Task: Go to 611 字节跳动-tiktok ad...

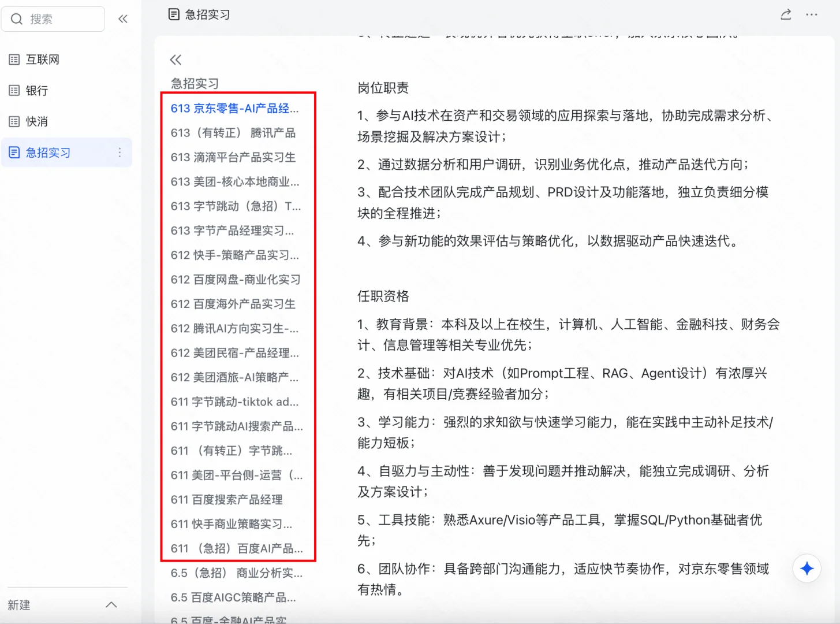Action: 234,402
